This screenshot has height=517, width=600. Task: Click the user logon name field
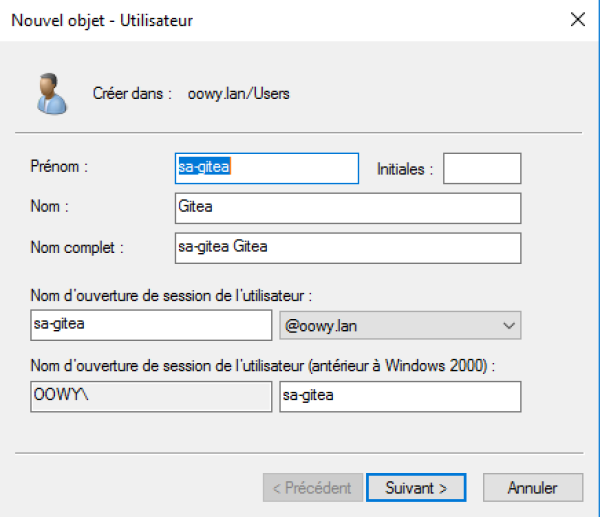click(150, 325)
